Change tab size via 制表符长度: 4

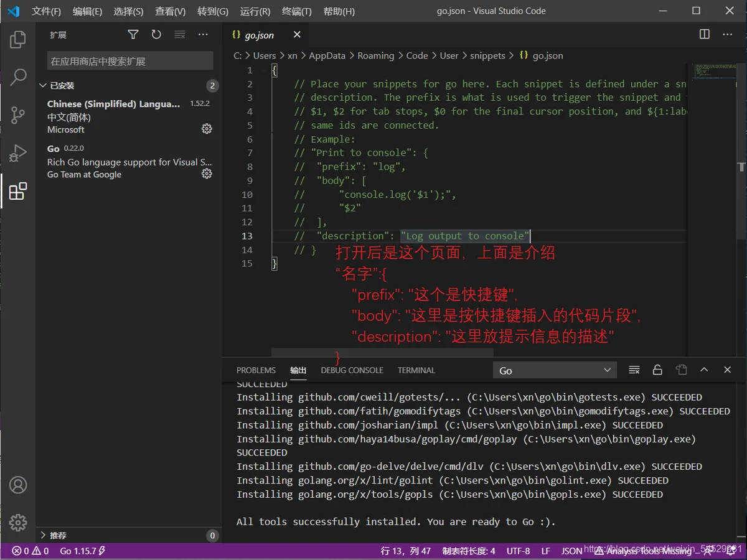coord(469,551)
